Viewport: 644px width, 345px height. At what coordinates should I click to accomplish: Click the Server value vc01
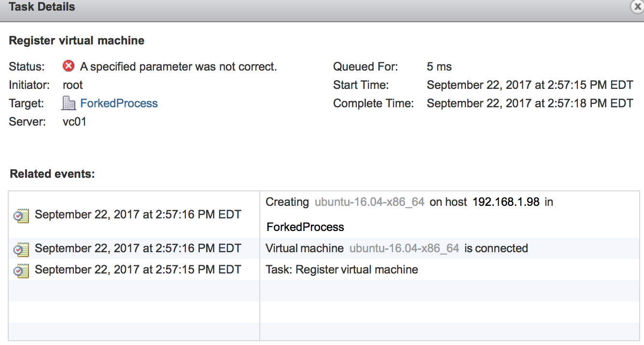pos(74,122)
